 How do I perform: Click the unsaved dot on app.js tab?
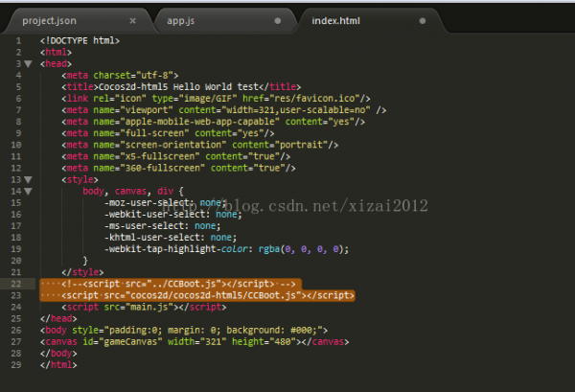278,21
